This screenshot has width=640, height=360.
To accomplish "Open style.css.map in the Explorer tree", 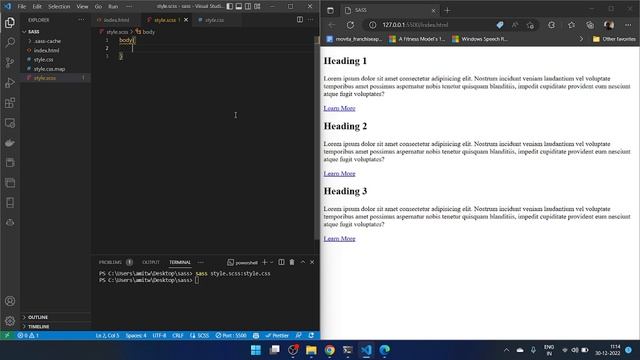I will 49,69.
